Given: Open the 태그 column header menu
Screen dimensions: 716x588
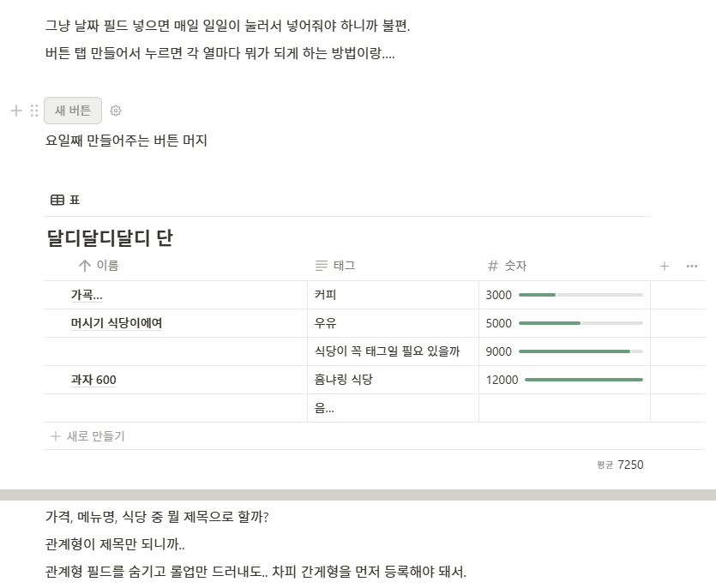Looking at the screenshot, I should click(x=394, y=266).
